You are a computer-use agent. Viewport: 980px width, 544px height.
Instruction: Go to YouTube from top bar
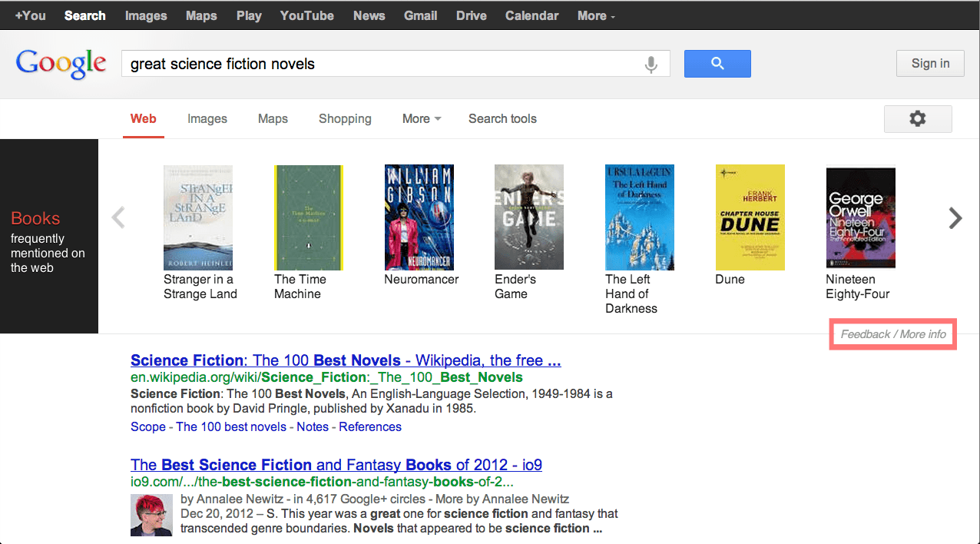pyautogui.click(x=307, y=15)
